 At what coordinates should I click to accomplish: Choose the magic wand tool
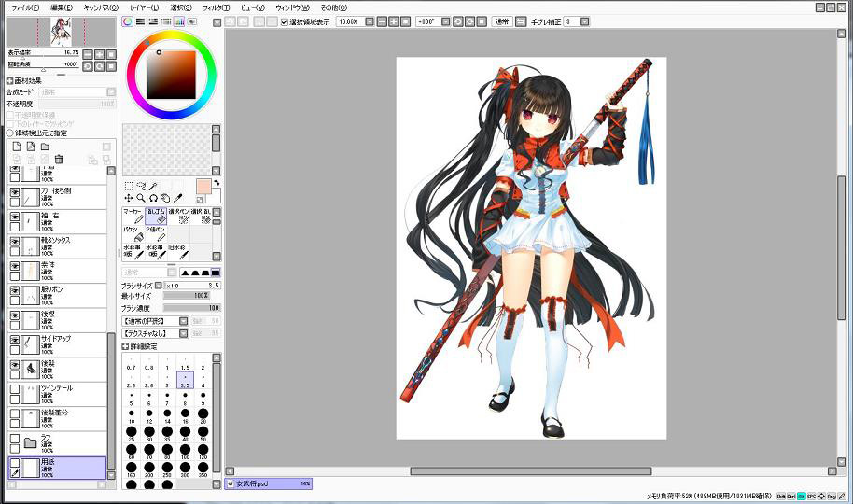(x=153, y=186)
